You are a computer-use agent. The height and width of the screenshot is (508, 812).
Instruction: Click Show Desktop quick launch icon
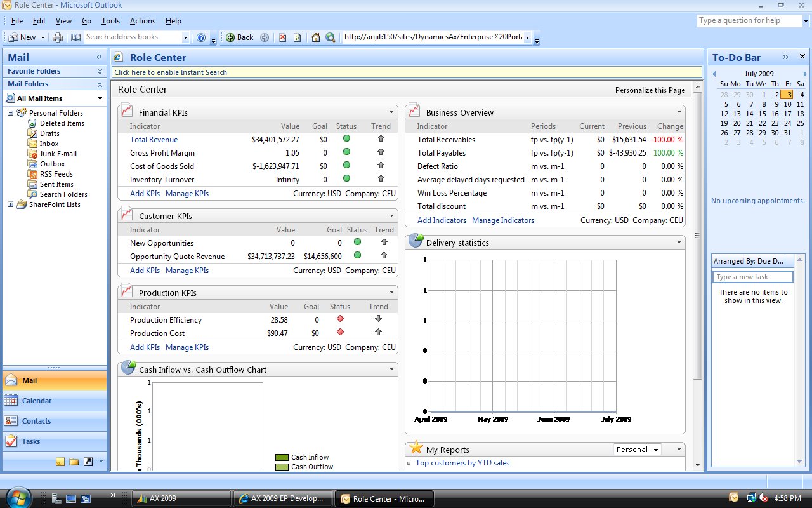(x=70, y=498)
